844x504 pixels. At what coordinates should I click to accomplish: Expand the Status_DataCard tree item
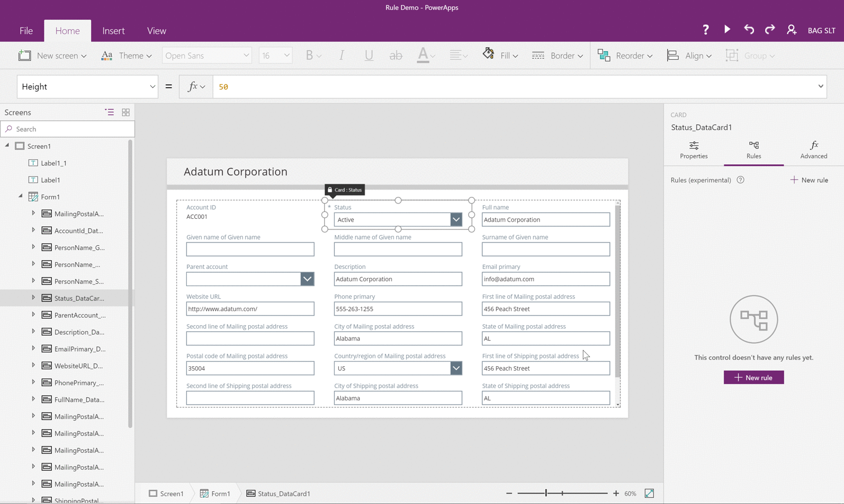[33, 298]
